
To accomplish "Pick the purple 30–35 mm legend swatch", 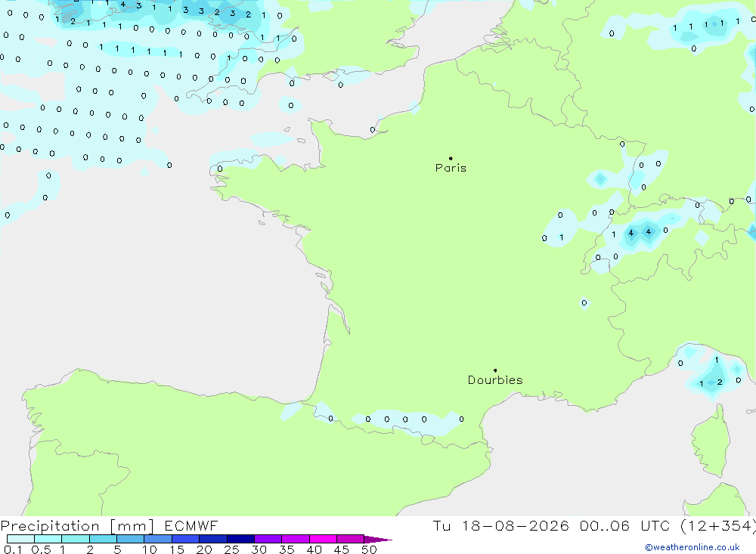I will [268, 539].
